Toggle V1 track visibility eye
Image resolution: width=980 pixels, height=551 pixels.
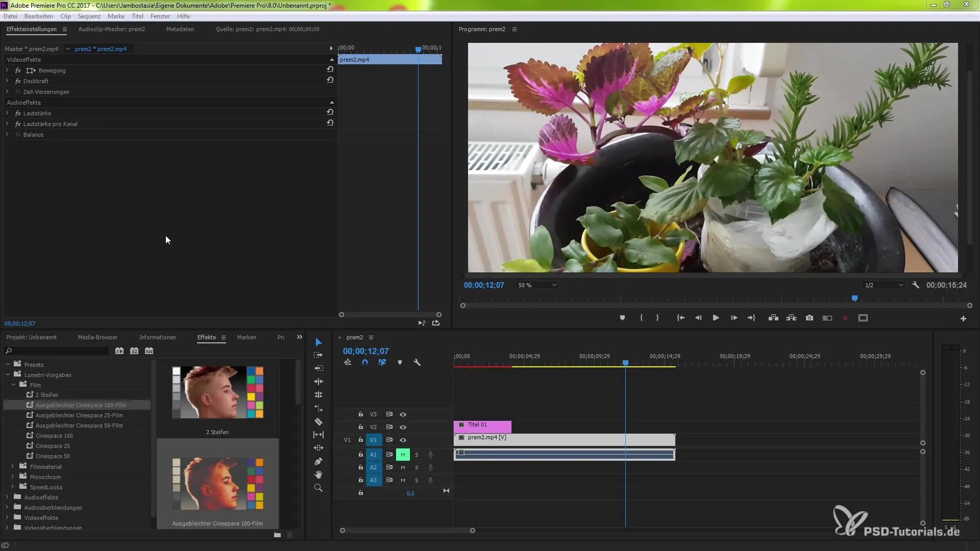[x=403, y=440]
